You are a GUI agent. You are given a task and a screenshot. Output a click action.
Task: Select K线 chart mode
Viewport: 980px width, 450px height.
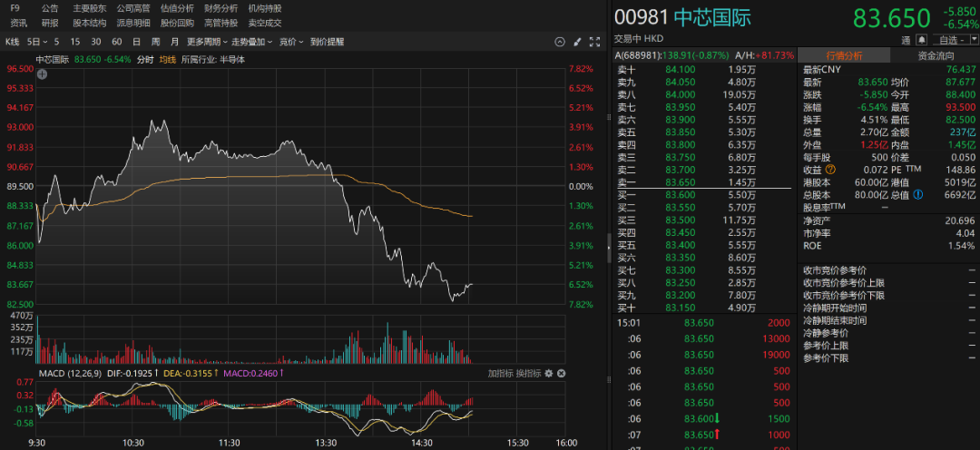coord(13,42)
